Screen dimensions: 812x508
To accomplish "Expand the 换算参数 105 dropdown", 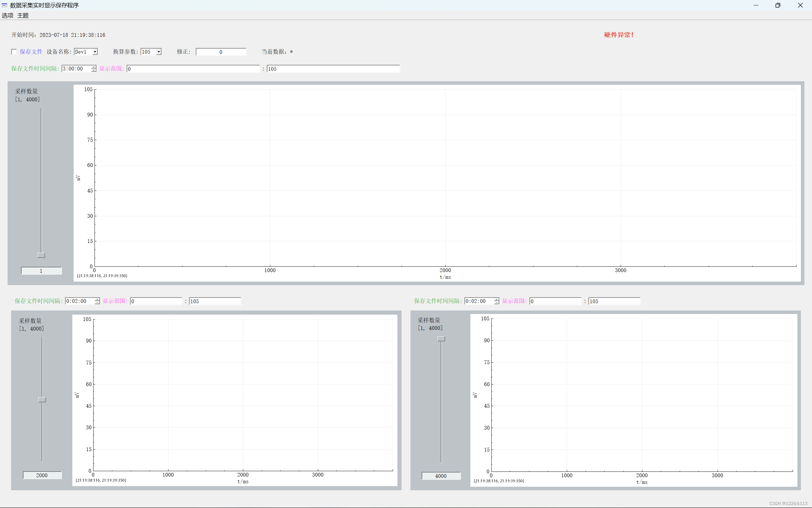I will tap(159, 52).
